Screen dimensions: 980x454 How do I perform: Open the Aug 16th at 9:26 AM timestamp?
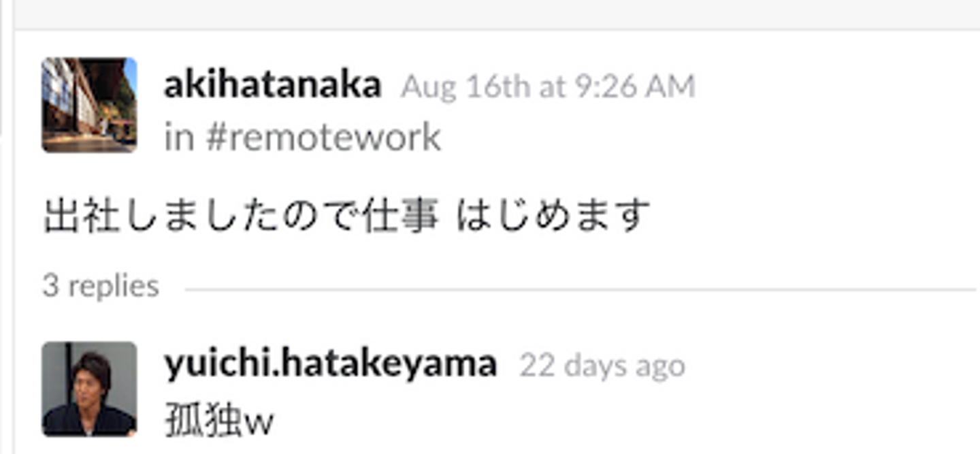click(x=548, y=87)
